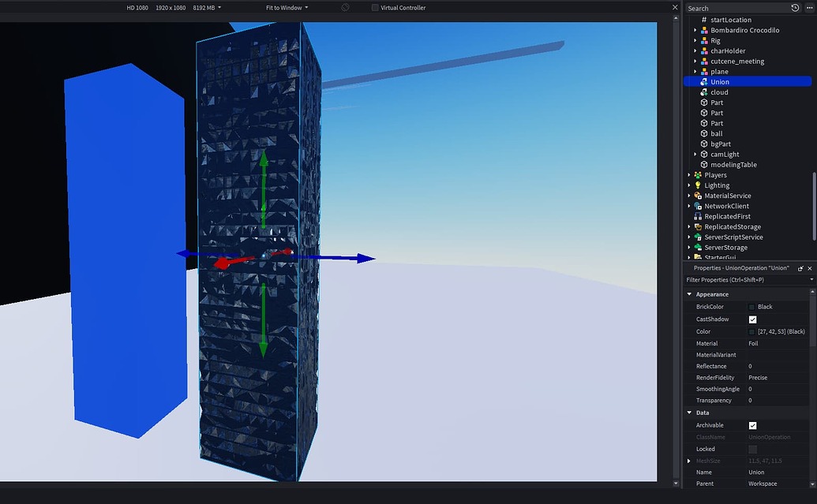Collapse the Appearance properties section
Screen dimensions: 817x504
[x=689, y=294]
